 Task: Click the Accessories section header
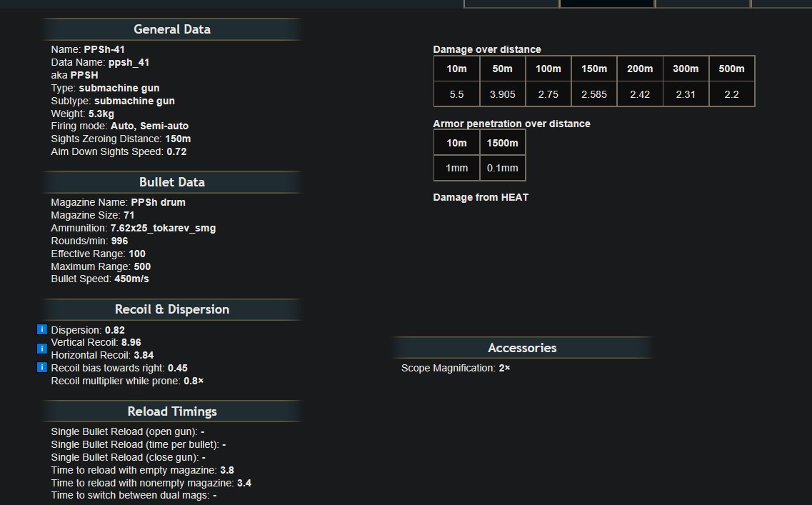[521, 348]
